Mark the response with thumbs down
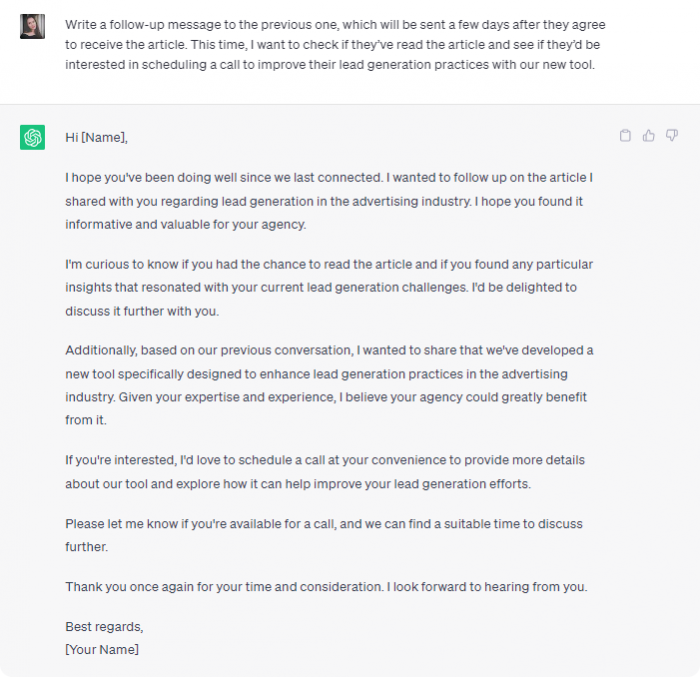The image size is (700, 677). tap(672, 135)
